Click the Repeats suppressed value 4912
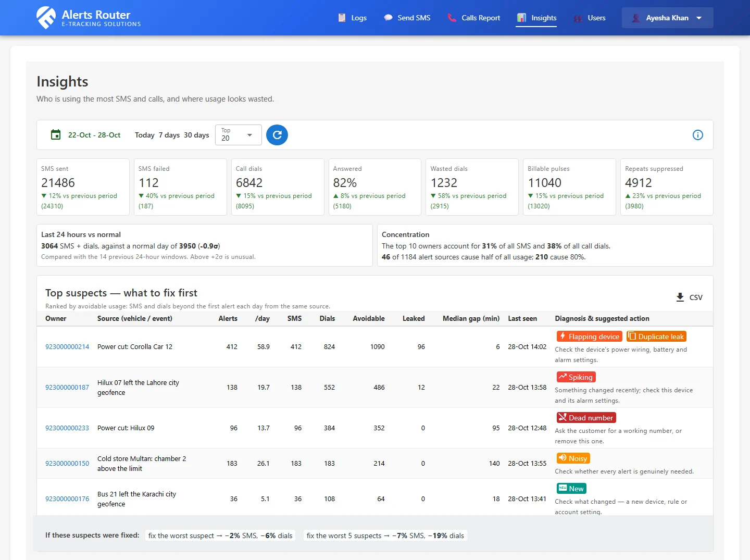 pos(639,183)
